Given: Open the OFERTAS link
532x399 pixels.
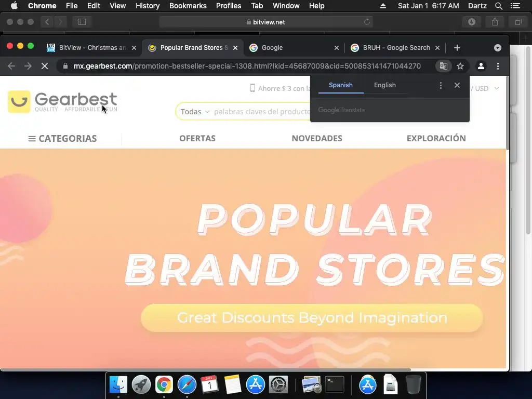Looking at the screenshot, I should pyautogui.click(x=197, y=138).
